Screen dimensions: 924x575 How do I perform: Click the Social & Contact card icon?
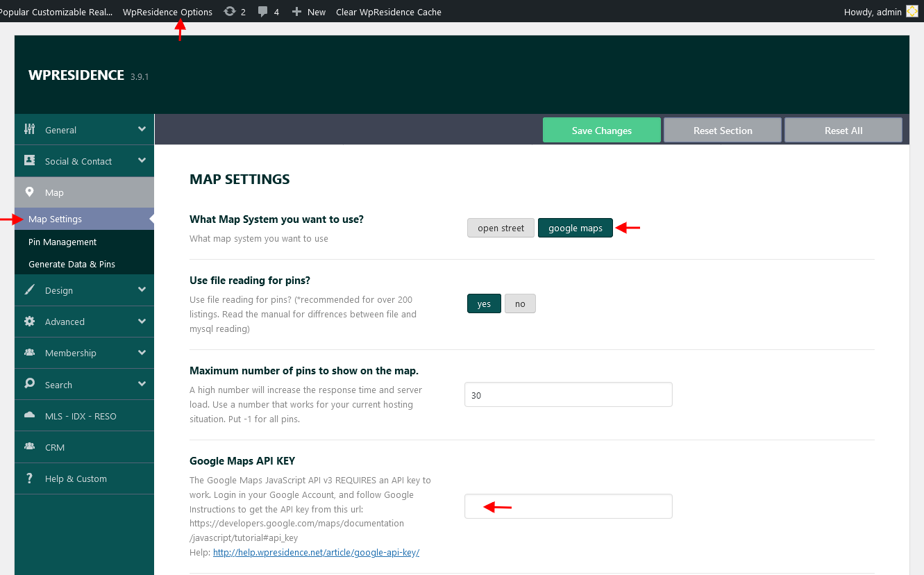point(29,160)
